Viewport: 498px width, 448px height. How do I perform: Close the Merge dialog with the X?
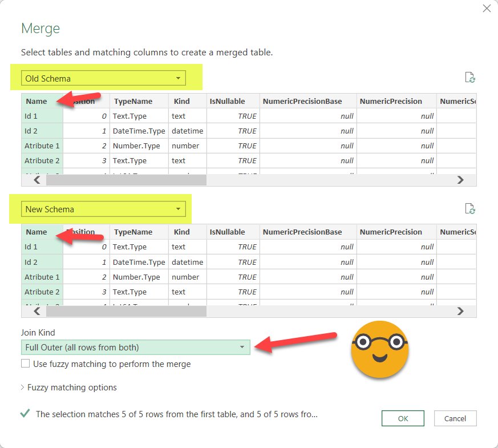pos(487,8)
